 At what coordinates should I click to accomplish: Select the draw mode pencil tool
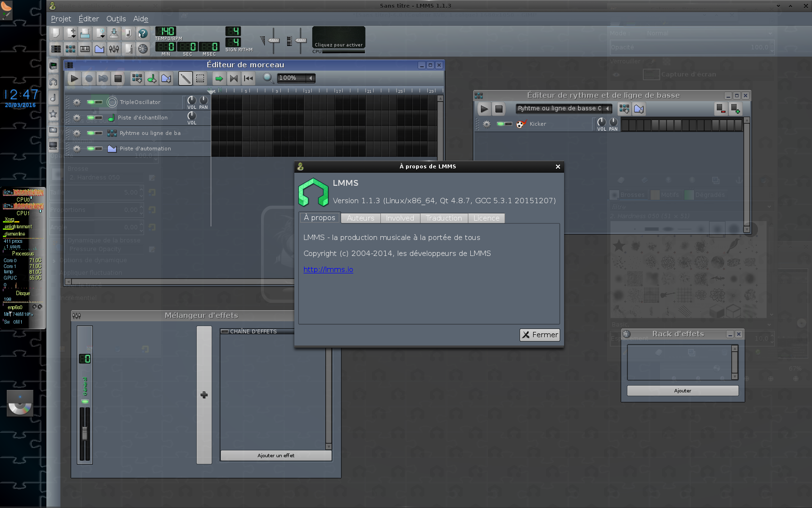[185, 78]
